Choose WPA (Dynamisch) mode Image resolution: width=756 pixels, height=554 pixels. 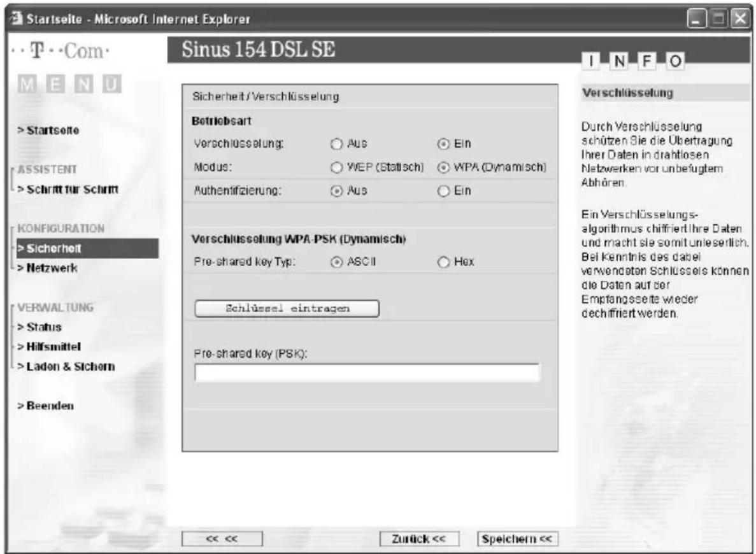[443, 167]
